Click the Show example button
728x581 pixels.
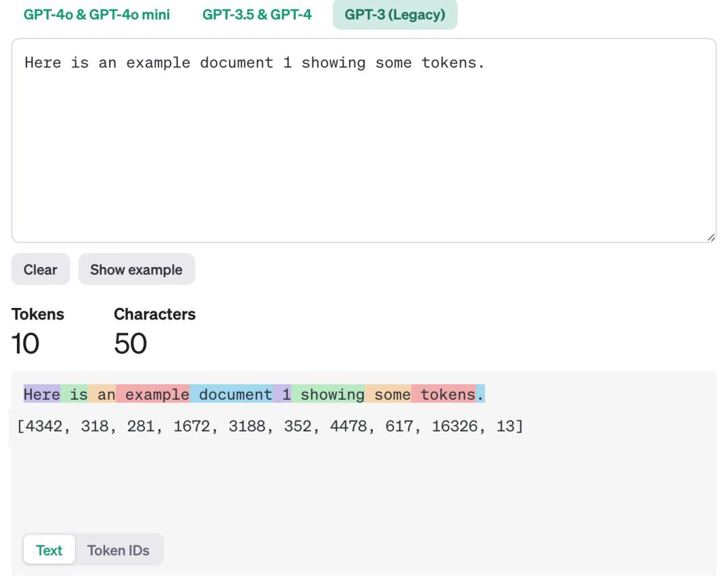click(136, 269)
